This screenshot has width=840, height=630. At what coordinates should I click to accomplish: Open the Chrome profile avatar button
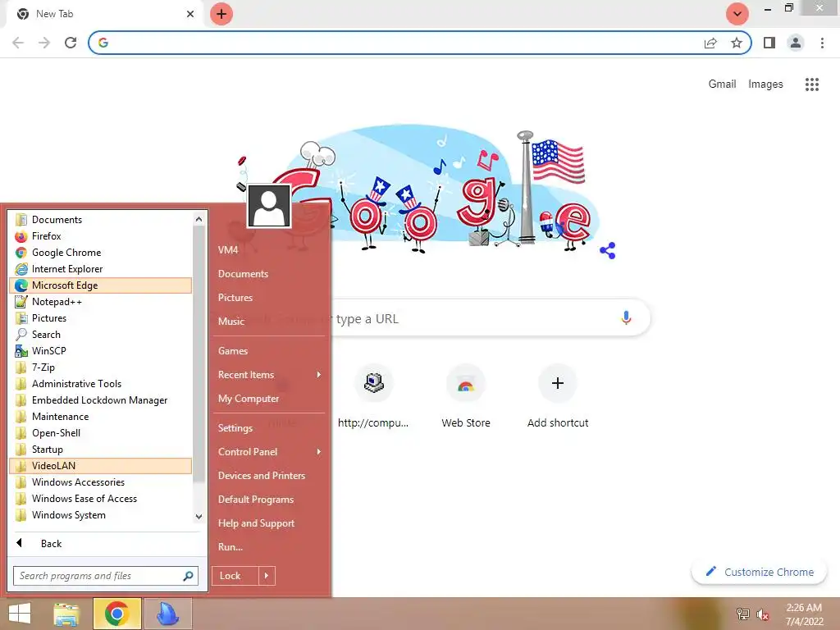coord(796,43)
